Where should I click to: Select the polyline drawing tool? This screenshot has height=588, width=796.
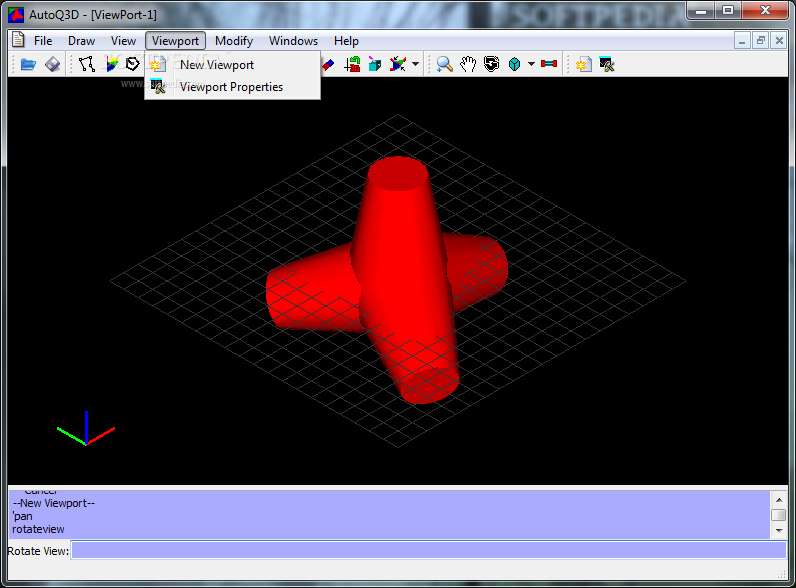[87, 64]
